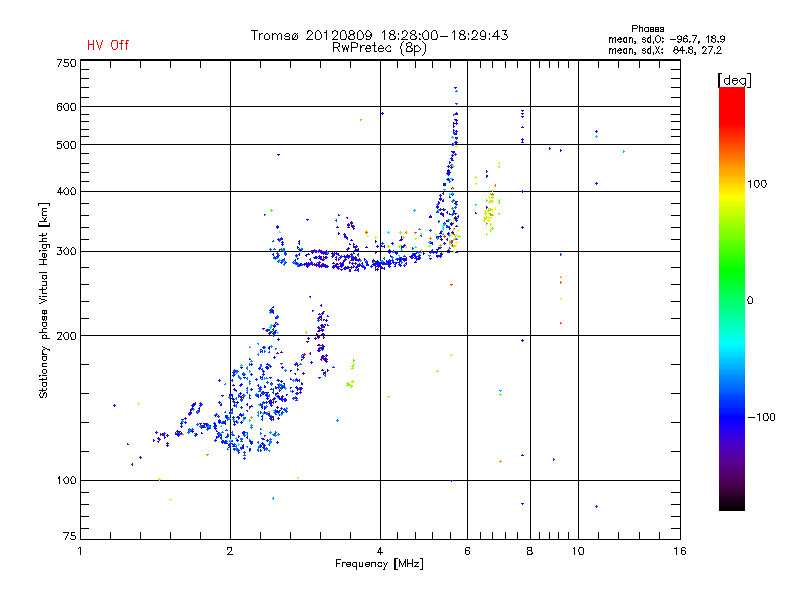The height and width of the screenshot is (600, 800).
Task: Click the 'Frequency [MHz]' axis title
Action: 379,564
